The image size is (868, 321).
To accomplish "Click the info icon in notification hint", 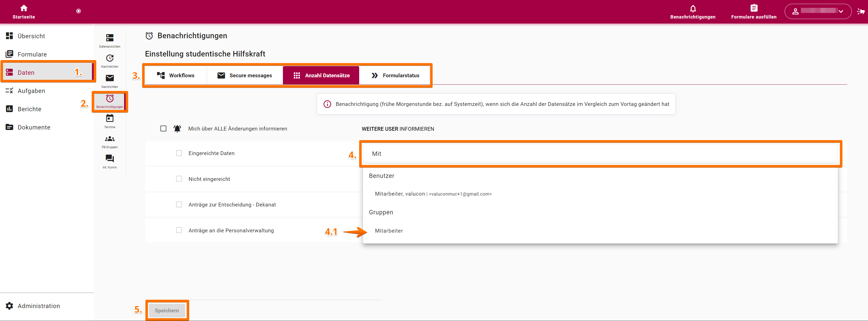I will 327,104.
